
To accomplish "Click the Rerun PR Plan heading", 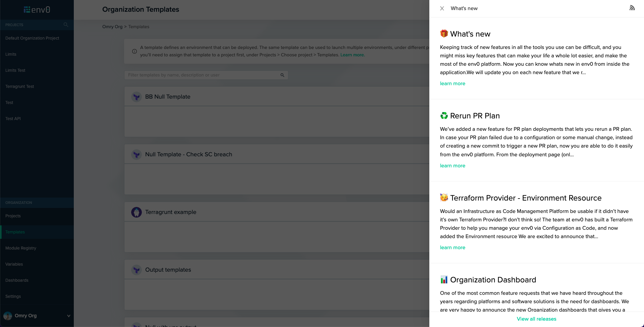I will coord(475,116).
